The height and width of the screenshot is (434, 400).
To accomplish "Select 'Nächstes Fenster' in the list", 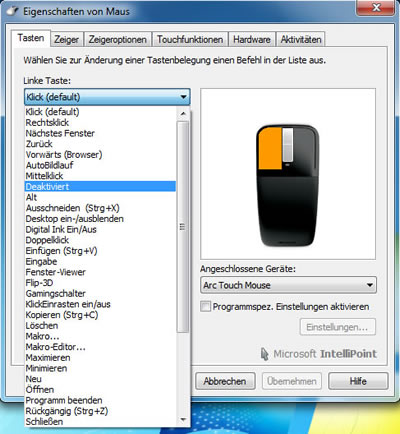I will coord(100,133).
